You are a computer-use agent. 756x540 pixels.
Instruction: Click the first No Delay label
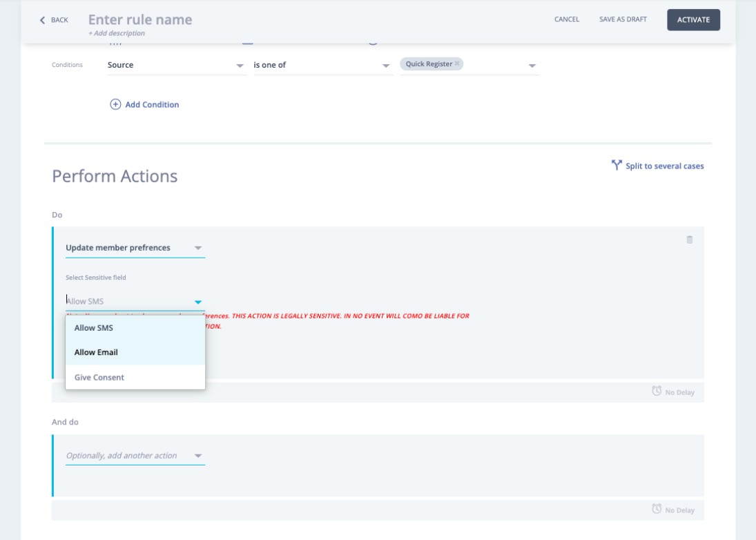(680, 392)
